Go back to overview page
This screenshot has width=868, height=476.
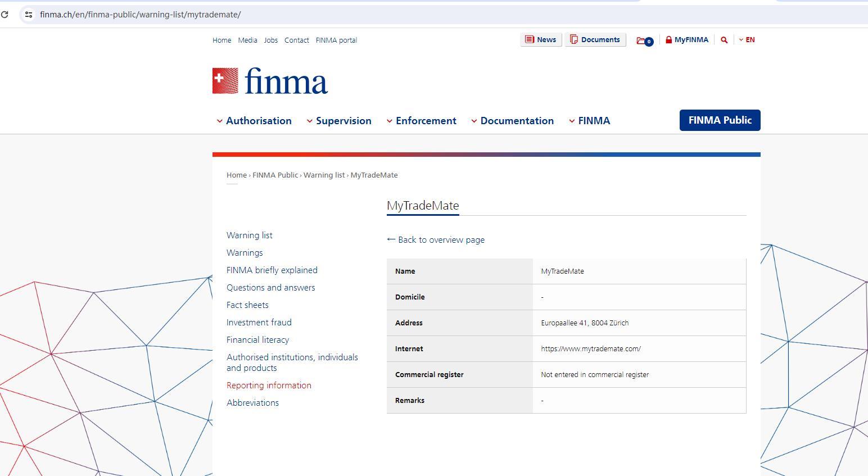click(x=436, y=240)
